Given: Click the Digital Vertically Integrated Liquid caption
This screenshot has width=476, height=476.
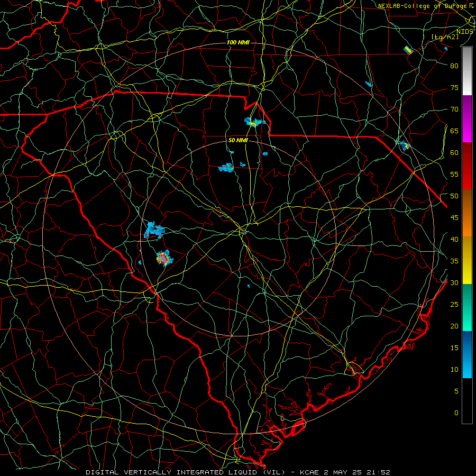Looking at the screenshot, I should click(x=237, y=472).
